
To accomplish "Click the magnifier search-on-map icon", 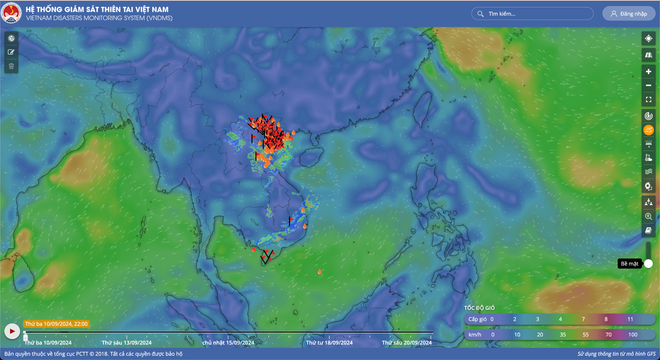I will point(648,216).
